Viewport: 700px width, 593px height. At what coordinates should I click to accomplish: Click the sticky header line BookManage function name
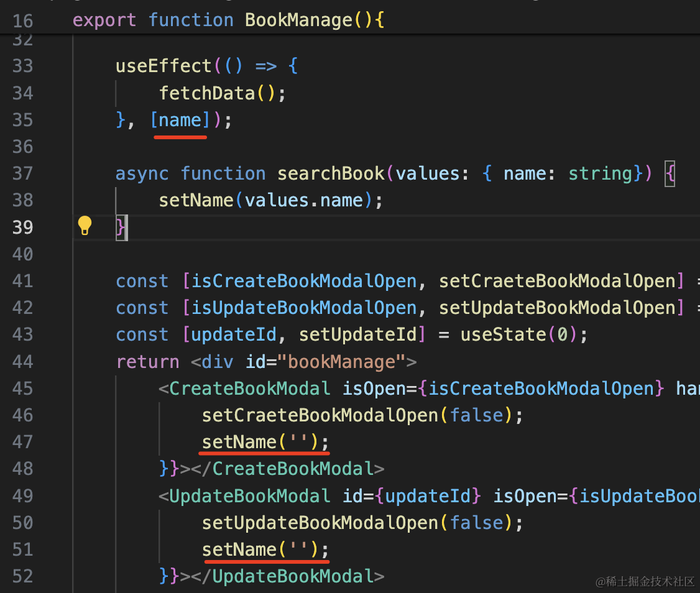(x=298, y=20)
